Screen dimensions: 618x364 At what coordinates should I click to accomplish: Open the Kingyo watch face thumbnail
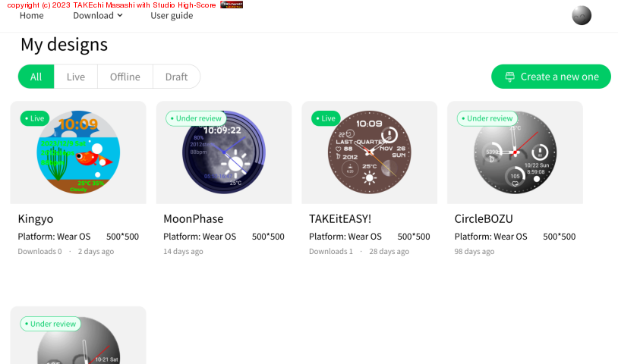[78, 152]
